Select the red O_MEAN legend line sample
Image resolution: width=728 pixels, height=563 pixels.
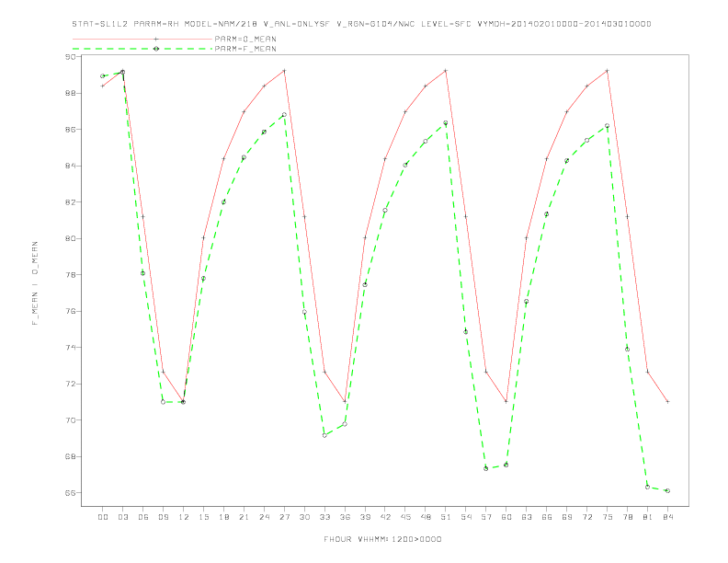[x=142, y=39]
